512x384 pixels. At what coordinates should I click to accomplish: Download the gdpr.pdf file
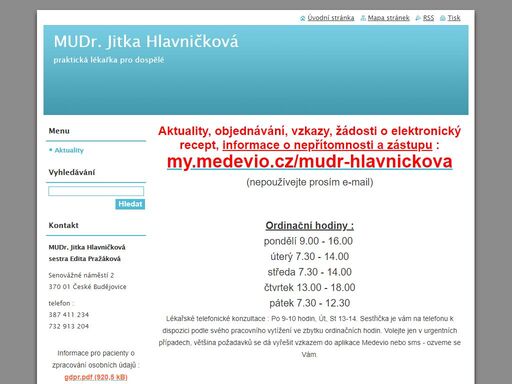pos(96,377)
